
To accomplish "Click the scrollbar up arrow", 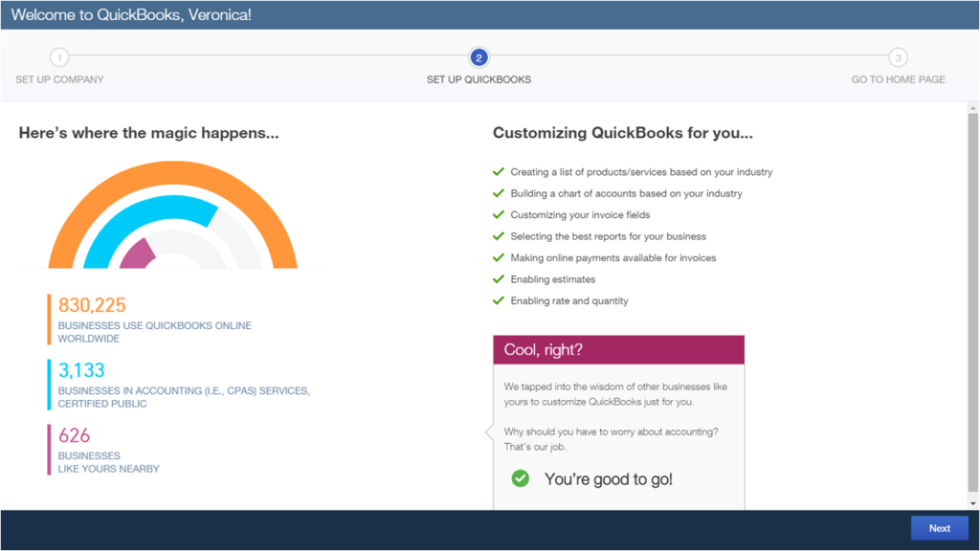I will [972, 108].
